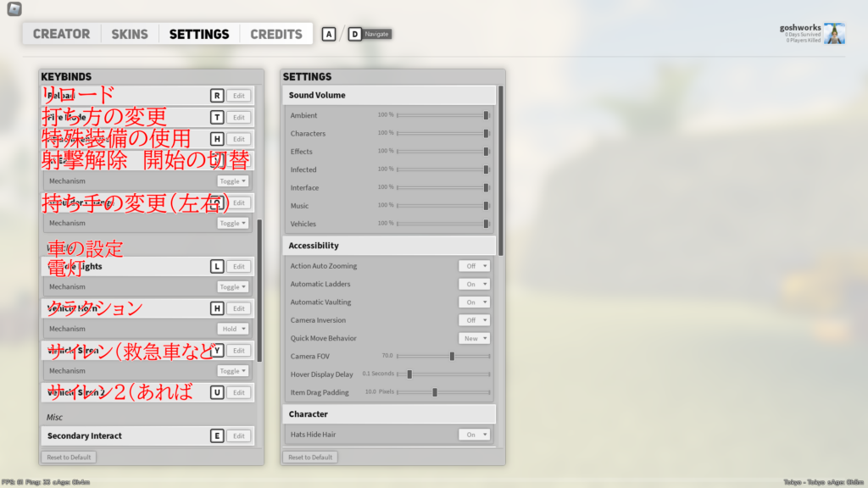Click the E key badge for Secondary Interact

(x=217, y=436)
